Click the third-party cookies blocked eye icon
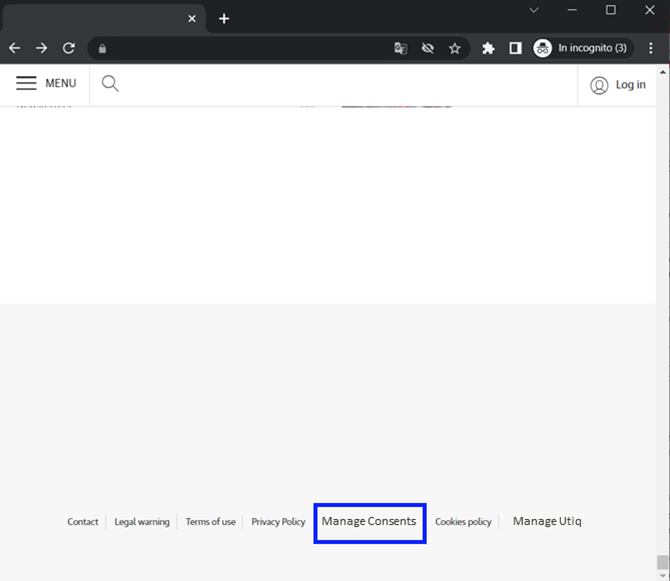The image size is (670, 581). [428, 48]
